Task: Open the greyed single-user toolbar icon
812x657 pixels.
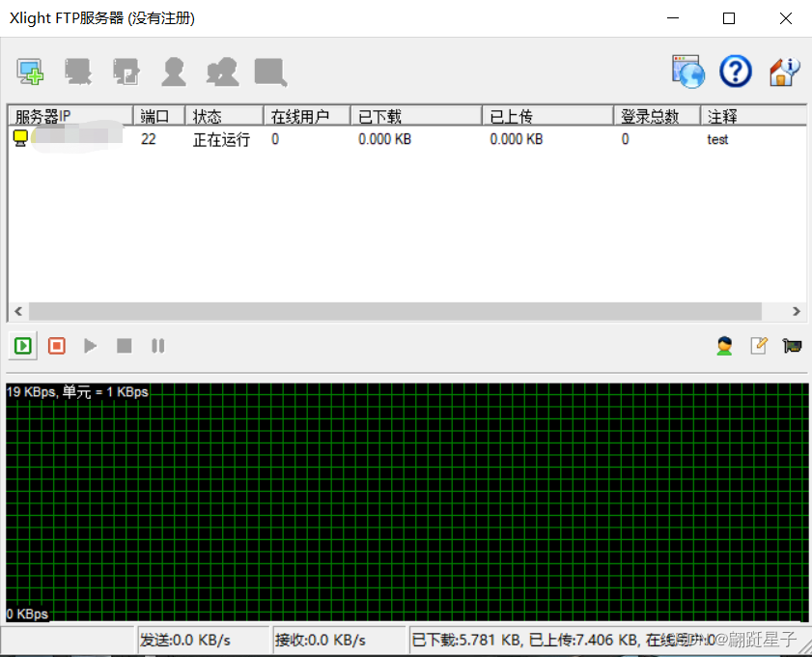Action: coord(174,71)
